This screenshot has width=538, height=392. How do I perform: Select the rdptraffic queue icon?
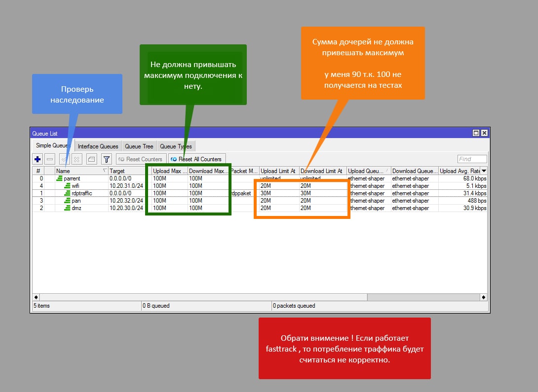[67, 193]
